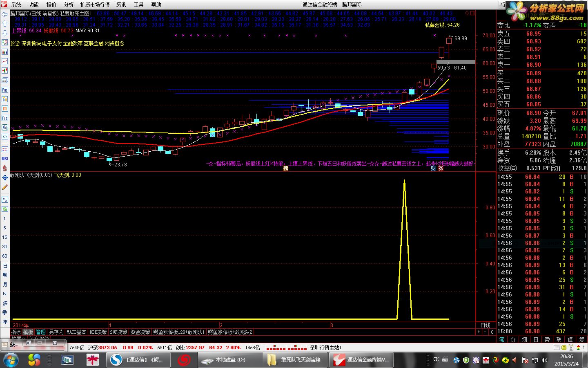Image resolution: width=588 pixels, height=368 pixels.
Task: Open the 扩展市场行情 menu
Action: coord(95,4)
